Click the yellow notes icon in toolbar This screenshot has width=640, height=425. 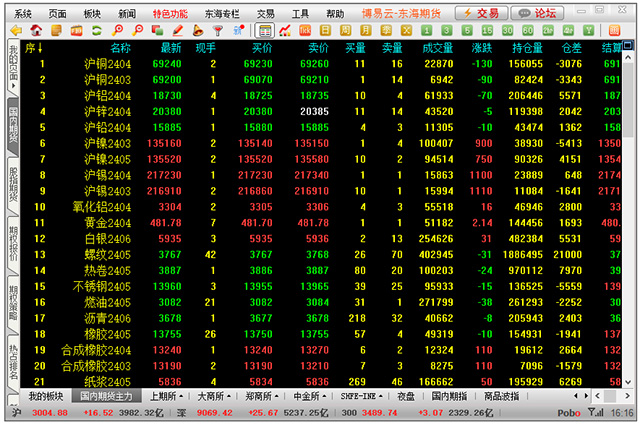click(x=56, y=30)
